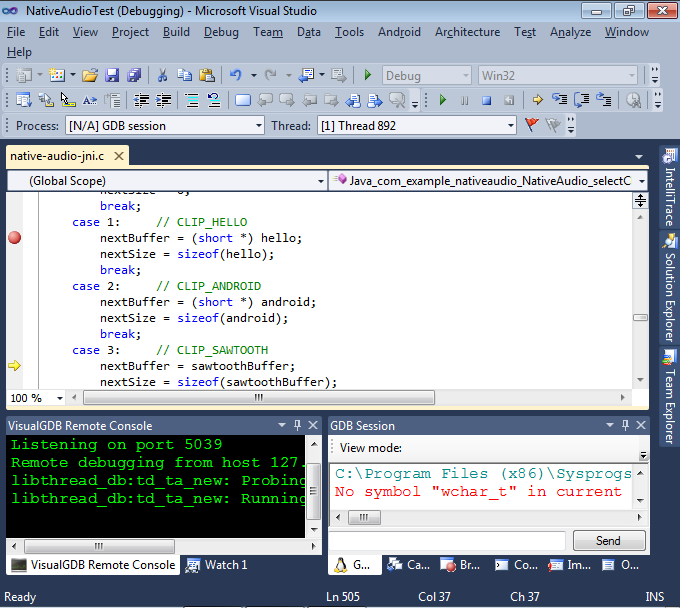The height and width of the screenshot is (608, 680).
Task: Click the View mode toolbar overflow arrow
Action: 644,454
